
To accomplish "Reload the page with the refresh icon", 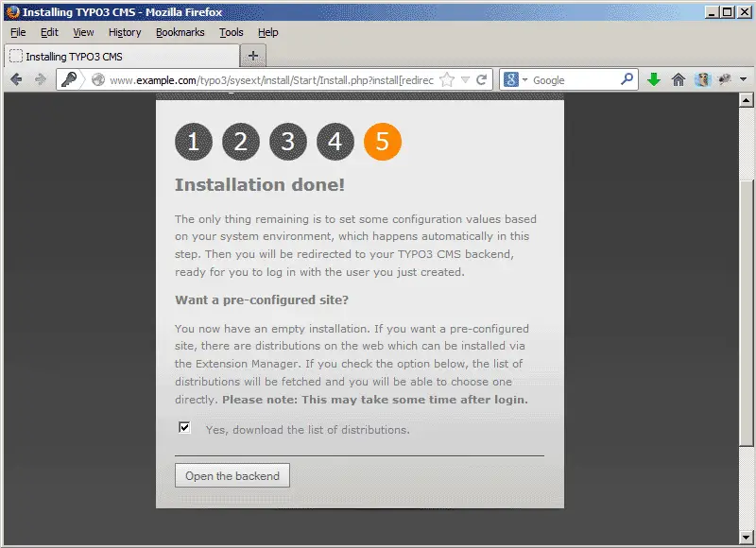I will [x=481, y=79].
